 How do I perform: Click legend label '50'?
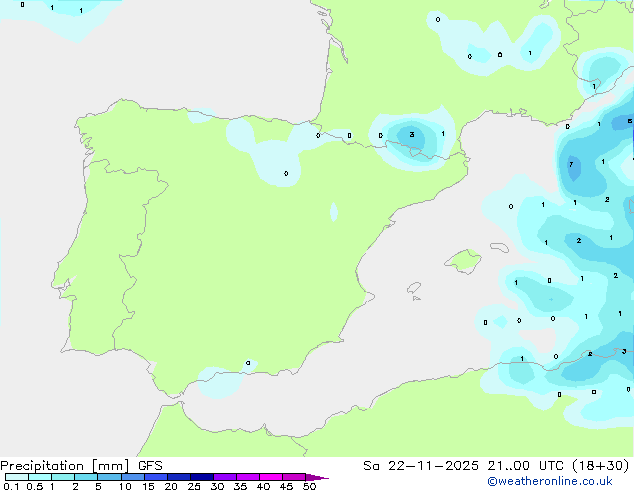(x=309, y=486)
